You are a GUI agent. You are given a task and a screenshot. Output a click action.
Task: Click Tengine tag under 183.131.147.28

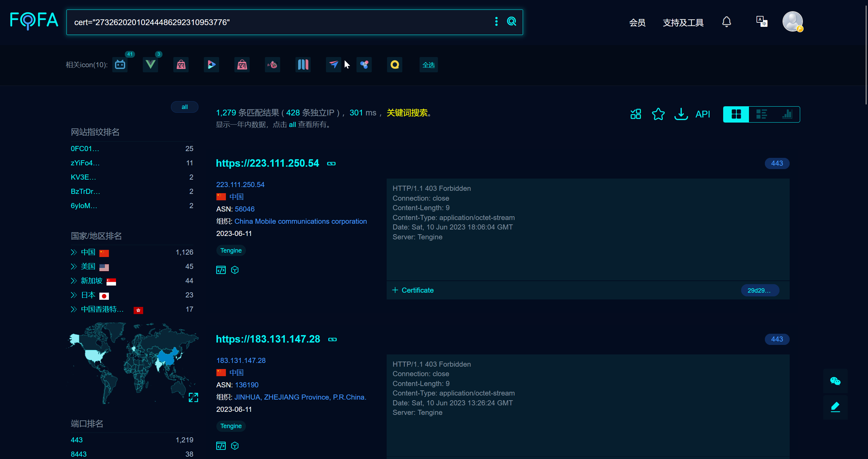(231, 426)
